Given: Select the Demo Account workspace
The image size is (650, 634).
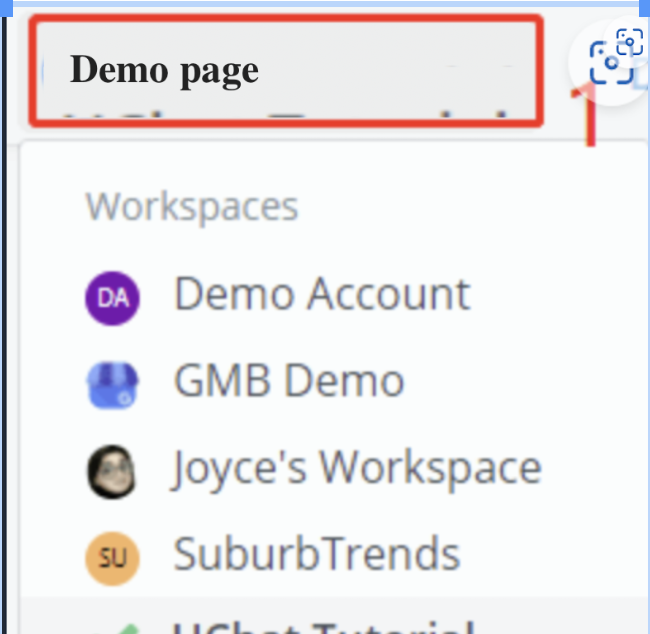Looking at the screenshot, I should 322,295.
